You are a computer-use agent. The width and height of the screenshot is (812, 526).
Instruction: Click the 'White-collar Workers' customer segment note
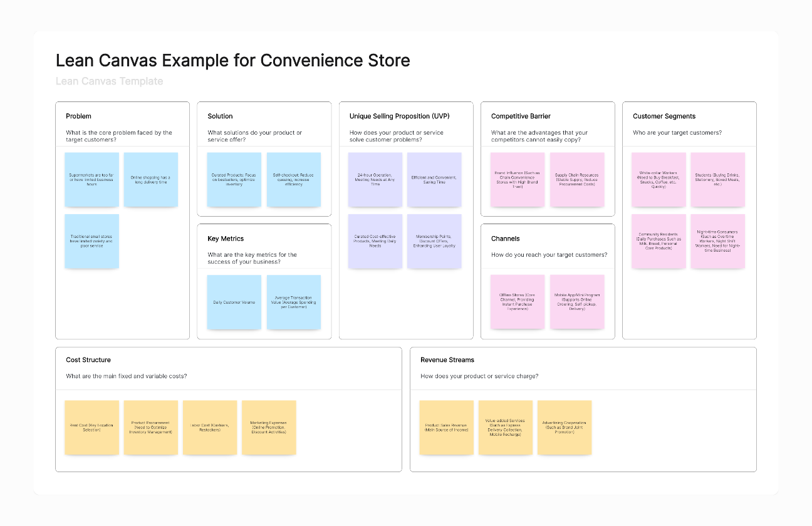click(658, 180)
